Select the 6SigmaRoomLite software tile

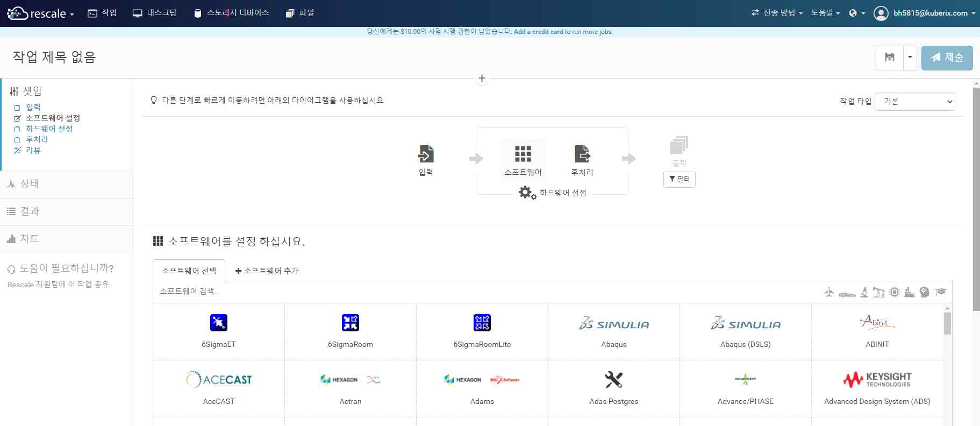click(x=482, y=332)
